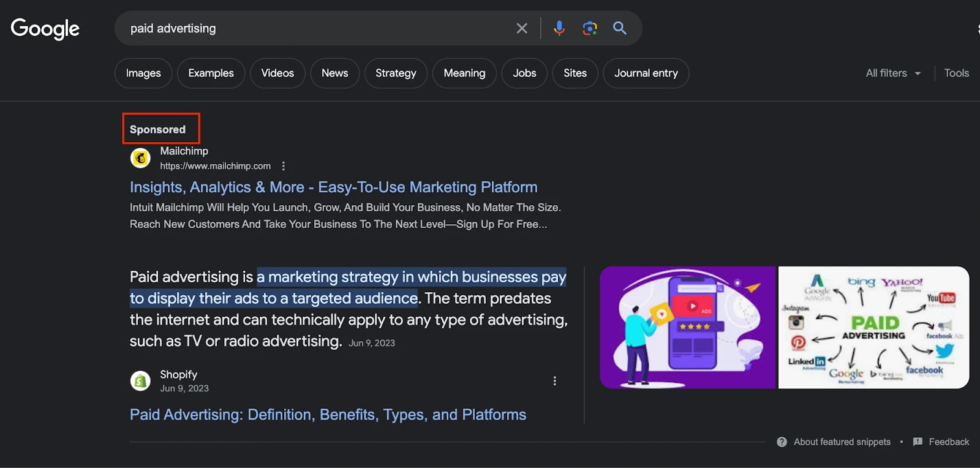
Task: Filter results by Images
Action: (x=143, y=73)
